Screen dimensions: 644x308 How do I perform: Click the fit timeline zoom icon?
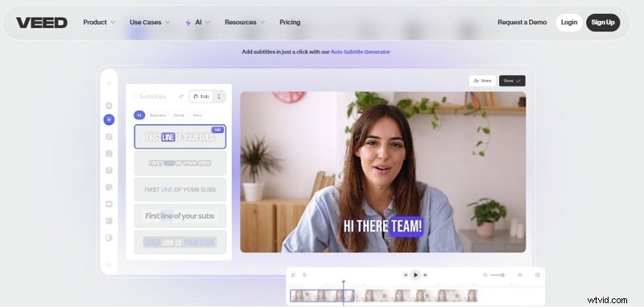coord(520,275)
